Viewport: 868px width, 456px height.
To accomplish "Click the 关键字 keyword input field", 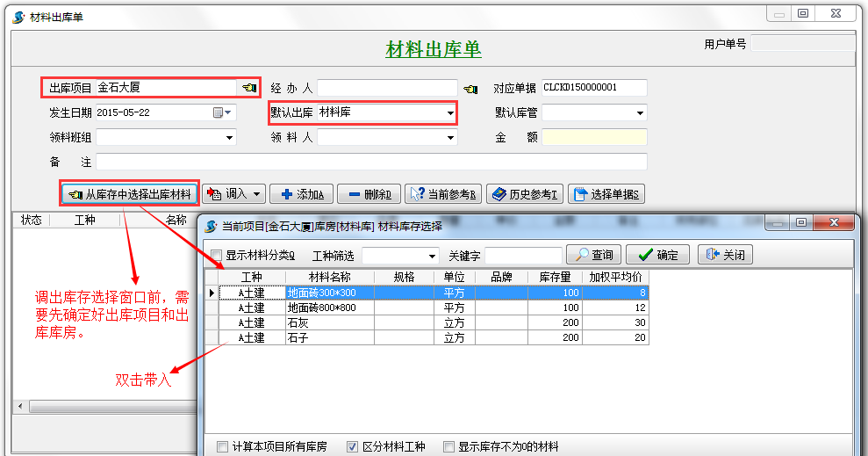I will point(523,256).
